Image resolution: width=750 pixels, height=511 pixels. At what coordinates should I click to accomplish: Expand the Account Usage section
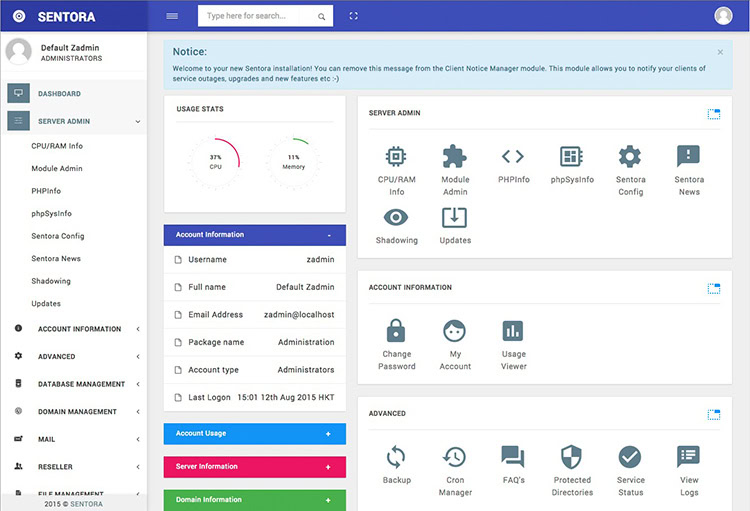coord(254,433)
